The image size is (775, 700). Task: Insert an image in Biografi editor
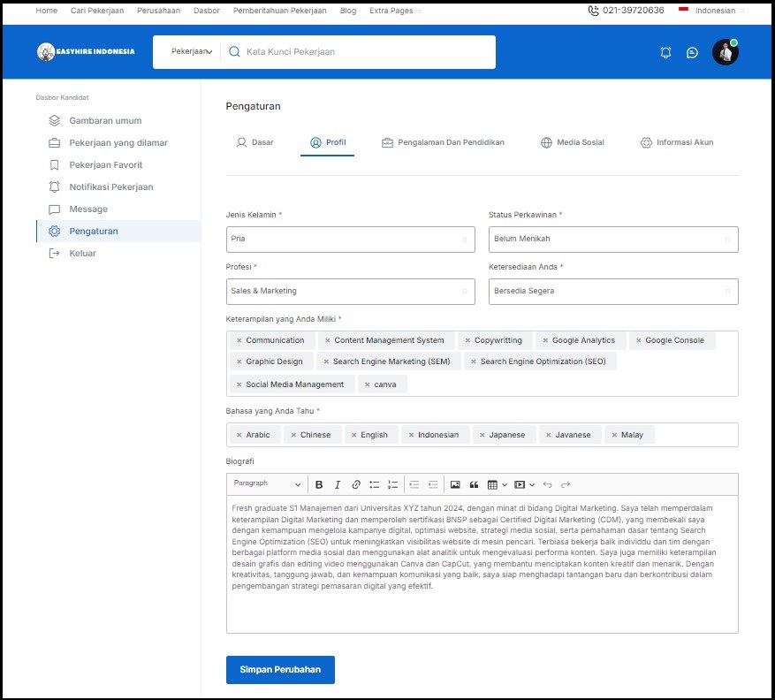(x=455, y=484)
